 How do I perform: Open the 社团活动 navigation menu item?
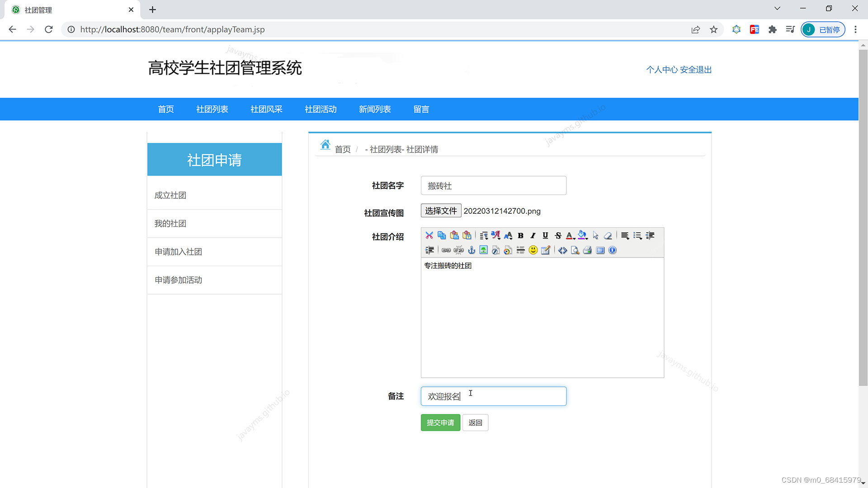(x=321, y=109)
